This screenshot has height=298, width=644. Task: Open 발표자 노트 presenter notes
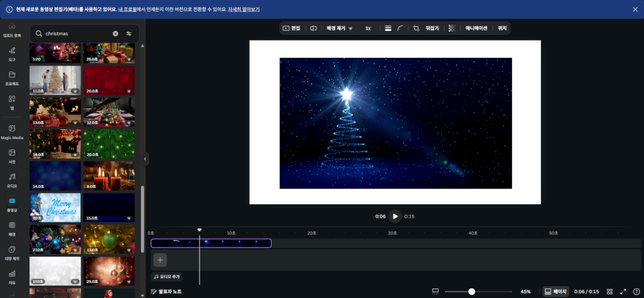pos(166,291)
